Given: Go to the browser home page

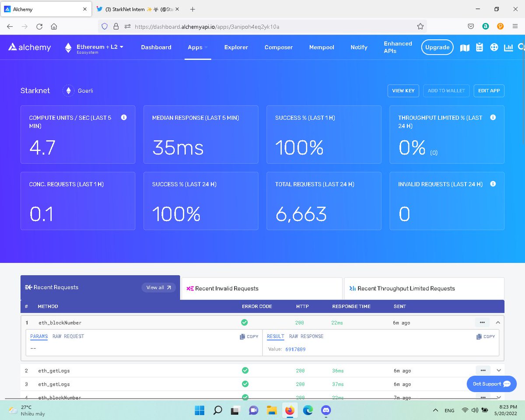Looking at the screenshot, I should [x=54, y=26].
